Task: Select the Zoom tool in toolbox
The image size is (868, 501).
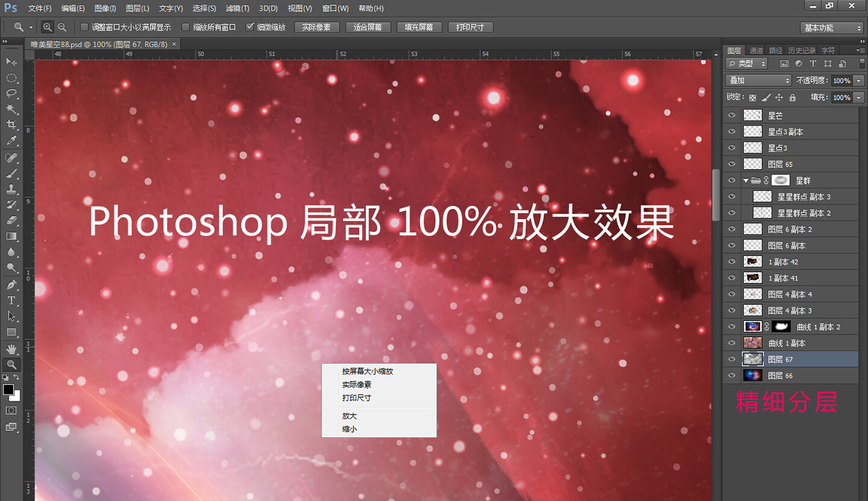Action: 11,364
